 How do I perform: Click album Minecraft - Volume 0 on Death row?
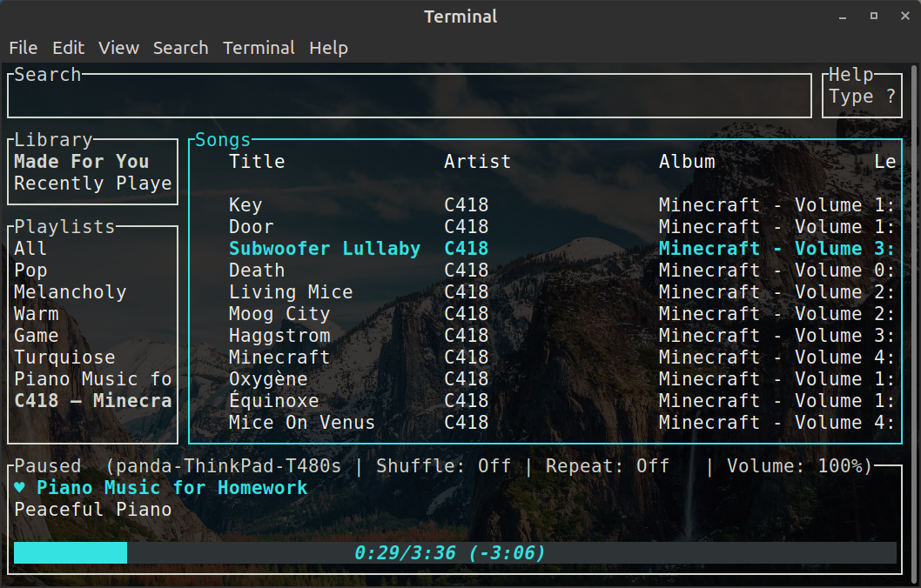tap(776, 271)
